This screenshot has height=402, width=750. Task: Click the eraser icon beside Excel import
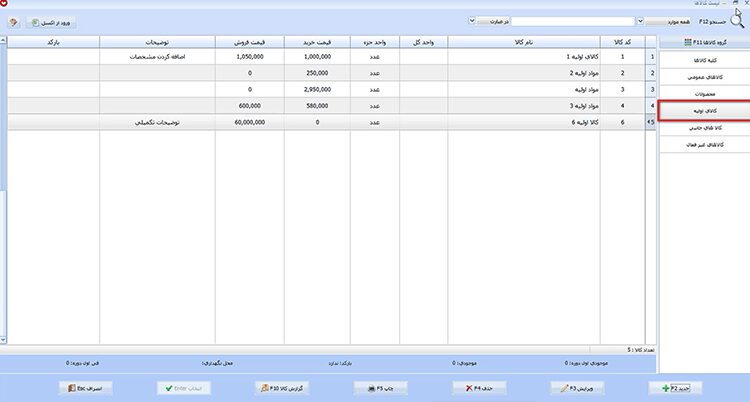pyautogui.click(x=13, y=22)
